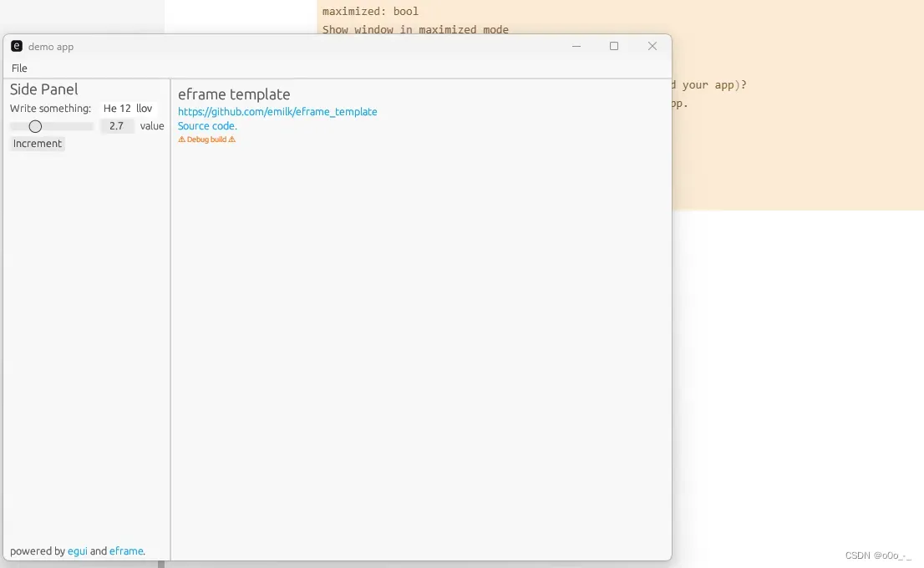Click the 'maximized: bool' text behind the window
Viewport: 924px width, 568px height.
[x=370, y=12]
